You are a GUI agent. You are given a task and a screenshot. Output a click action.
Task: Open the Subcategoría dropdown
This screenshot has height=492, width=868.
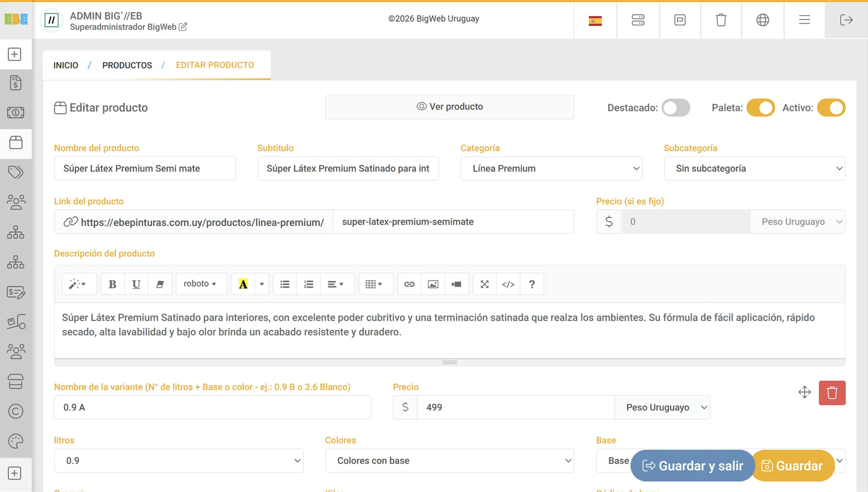coord(754,169)
